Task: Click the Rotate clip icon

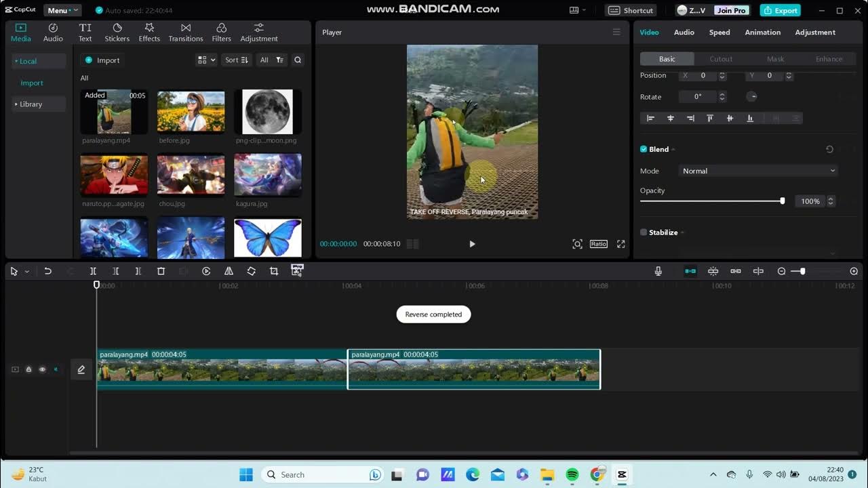Action: pyautogui.click(x=251, y=271)
